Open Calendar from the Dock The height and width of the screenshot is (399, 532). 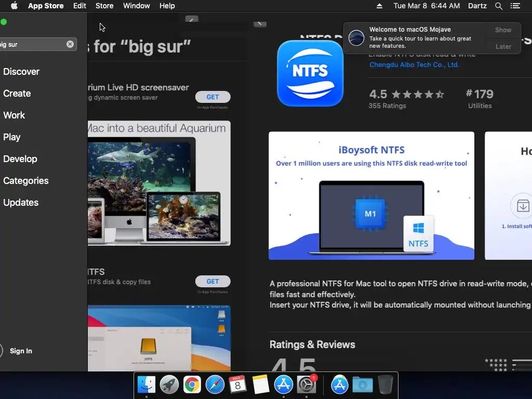pyautogui.click(x=237, y=385)
